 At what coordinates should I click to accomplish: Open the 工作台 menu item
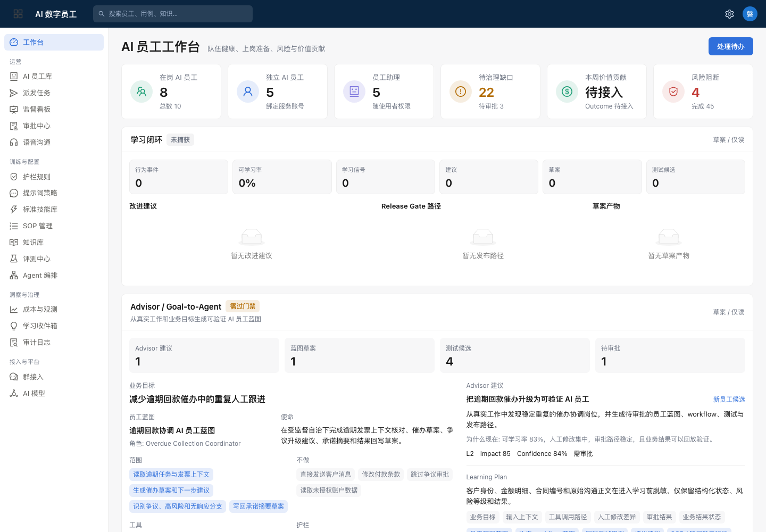(x=54, y=42)
